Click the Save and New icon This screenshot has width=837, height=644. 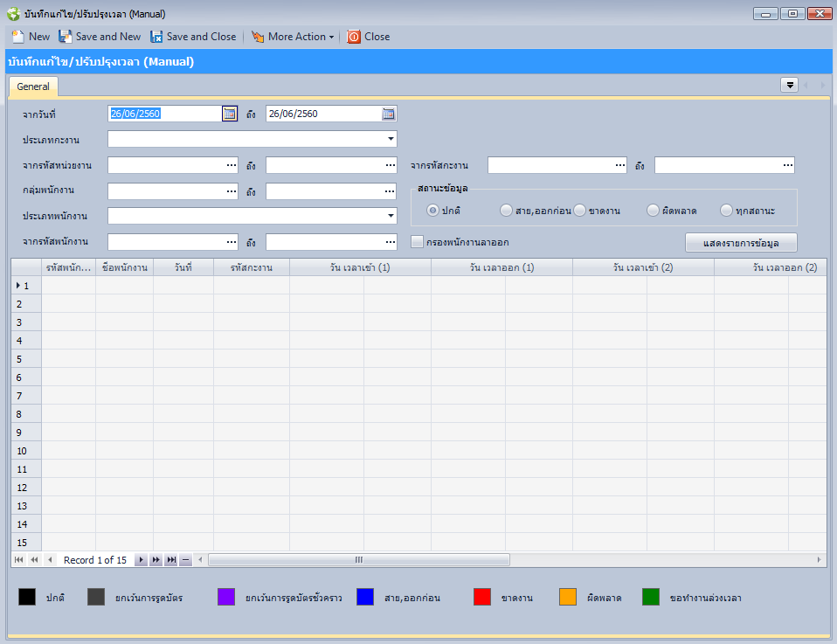[66, 37]
